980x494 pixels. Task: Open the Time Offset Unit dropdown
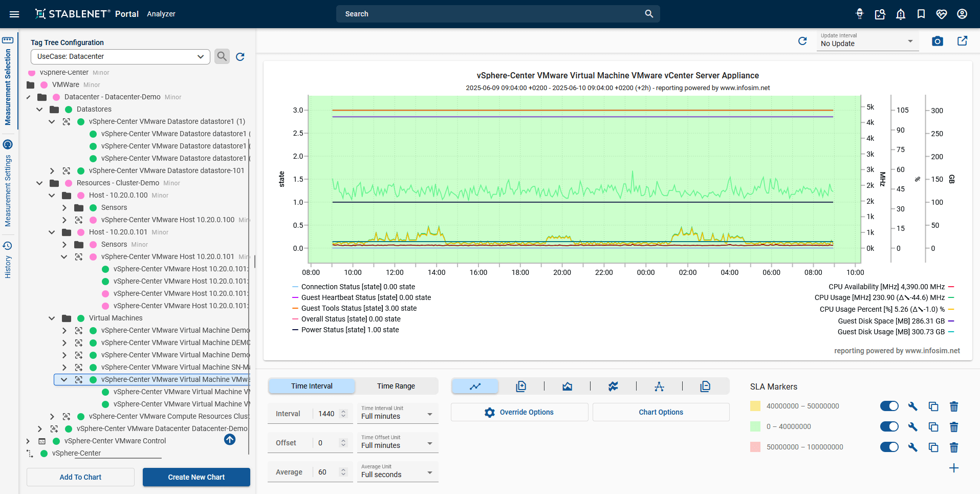(398, 442)
